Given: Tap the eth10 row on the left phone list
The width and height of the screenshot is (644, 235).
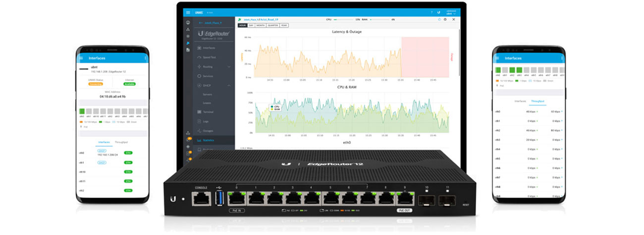Looking at the screenshot, I should 113,172.
